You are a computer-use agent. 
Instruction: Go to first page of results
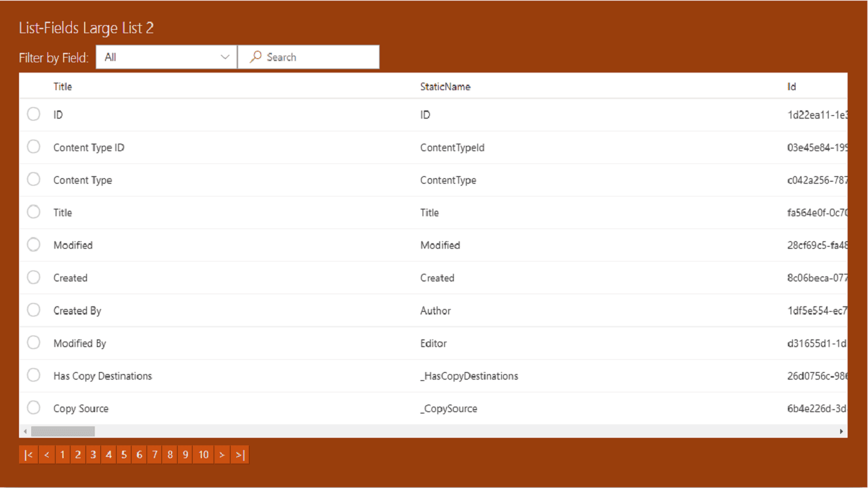[x=28, y=455]
